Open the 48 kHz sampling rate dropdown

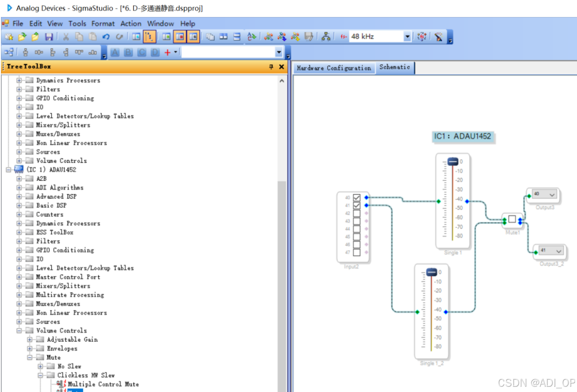[407, 36]
